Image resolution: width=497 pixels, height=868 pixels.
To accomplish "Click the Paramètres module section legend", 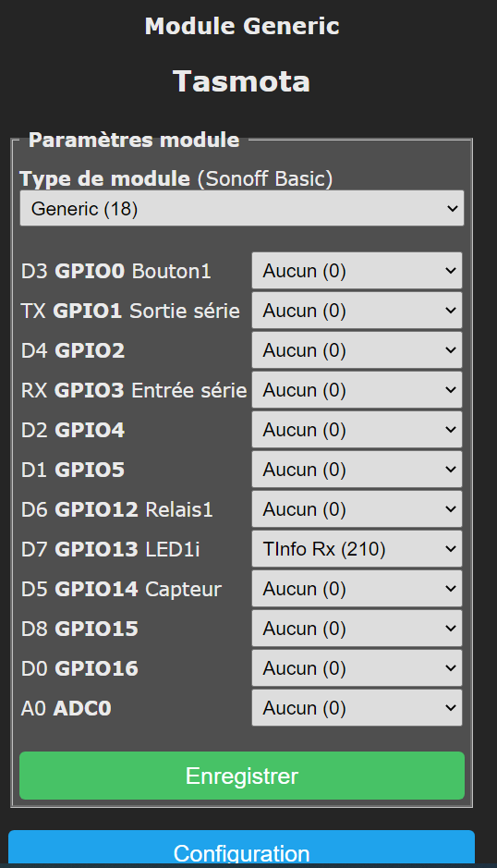I will [134, 141].
